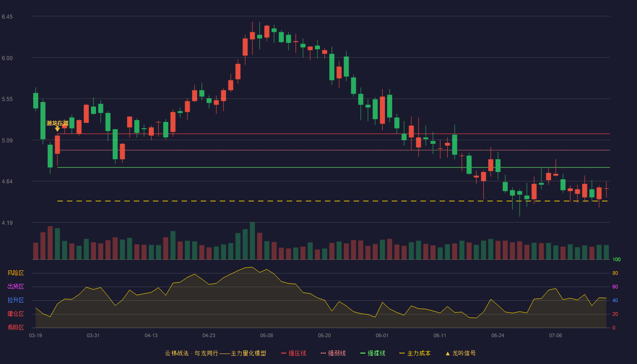Click the indicator scale value 60
The height and width of the screenshot is (364, 637).
[615, 287]
